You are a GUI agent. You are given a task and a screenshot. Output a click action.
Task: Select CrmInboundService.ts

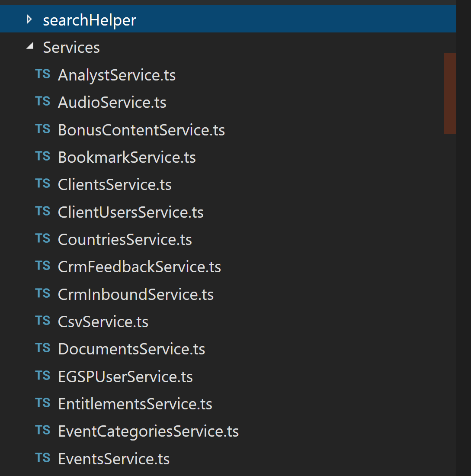tap(135, 293)
